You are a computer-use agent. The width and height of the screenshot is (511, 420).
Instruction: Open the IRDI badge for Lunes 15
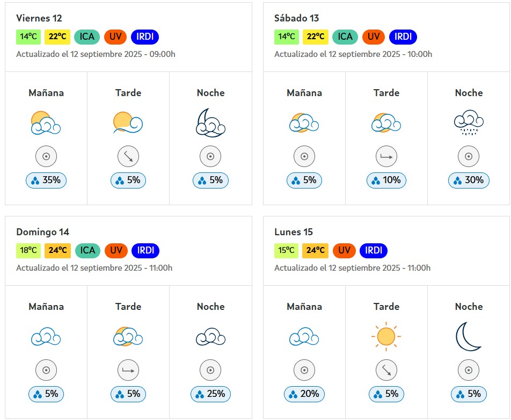(x=374, y=250)
